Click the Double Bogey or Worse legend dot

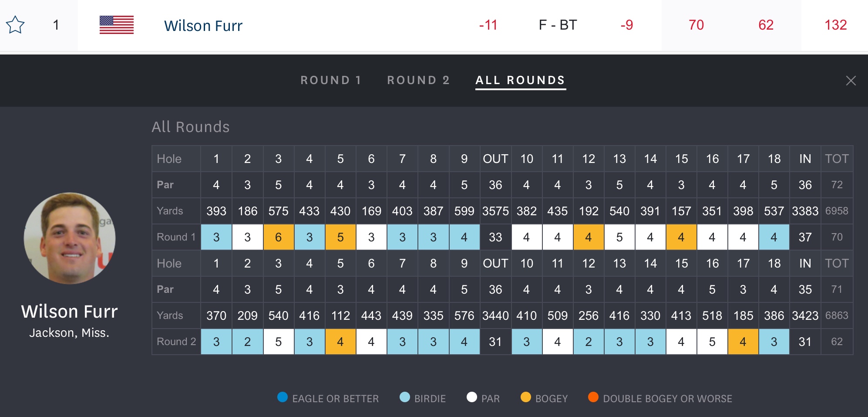[x=593, y=397]
